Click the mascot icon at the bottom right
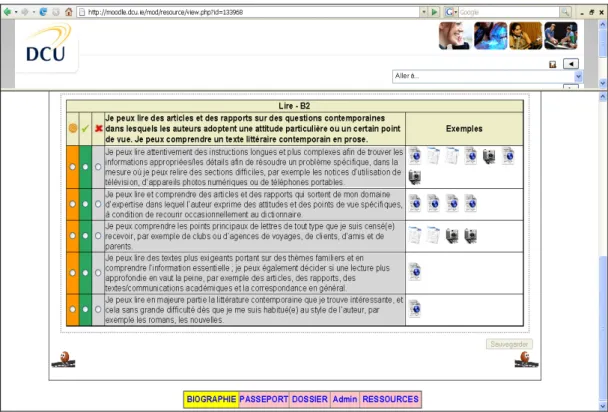 click(526, 359)
